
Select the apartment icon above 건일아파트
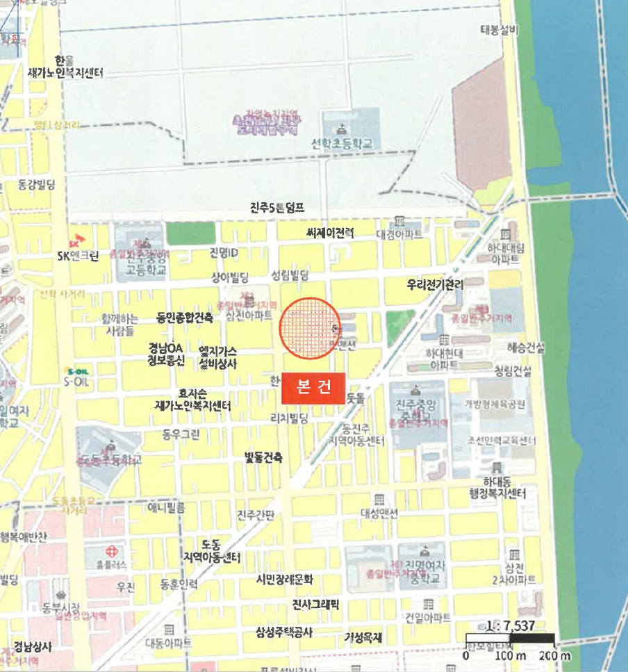coord(427,605)
